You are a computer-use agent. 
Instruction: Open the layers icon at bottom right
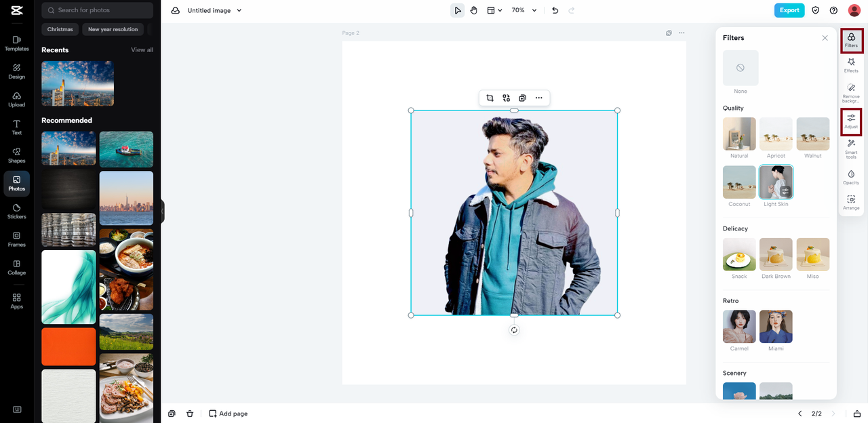[857, 414]
